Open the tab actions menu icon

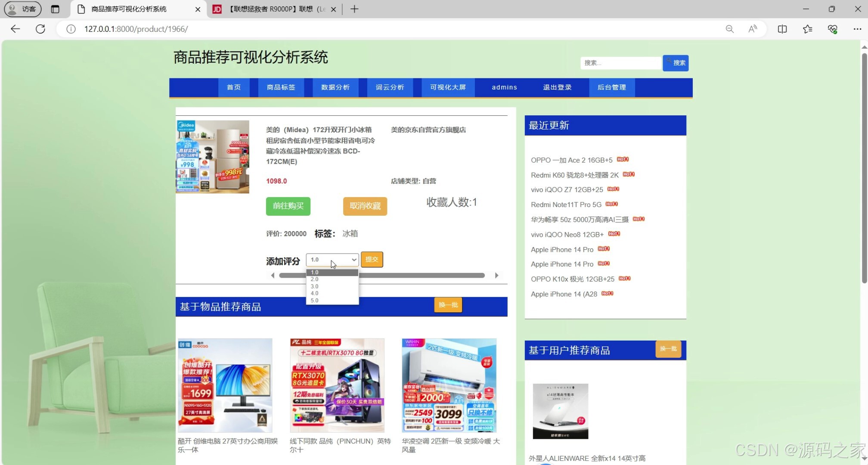click(x=55, y=9)
